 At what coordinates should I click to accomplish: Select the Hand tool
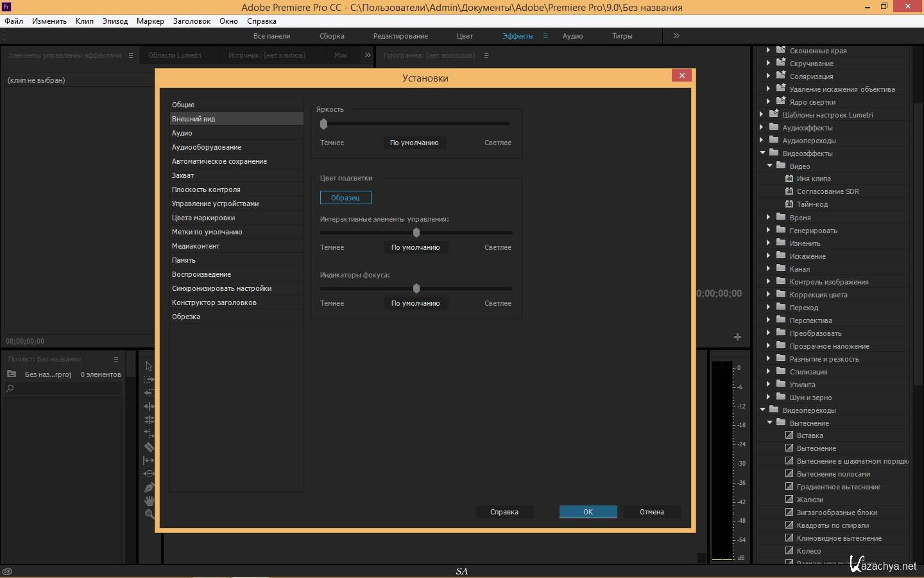point(149,501)
